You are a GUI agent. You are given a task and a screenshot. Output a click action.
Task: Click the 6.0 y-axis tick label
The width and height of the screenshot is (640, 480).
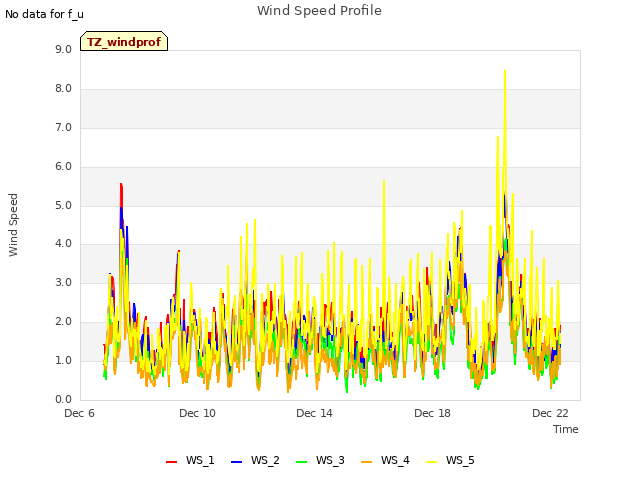tap(63, 167)
